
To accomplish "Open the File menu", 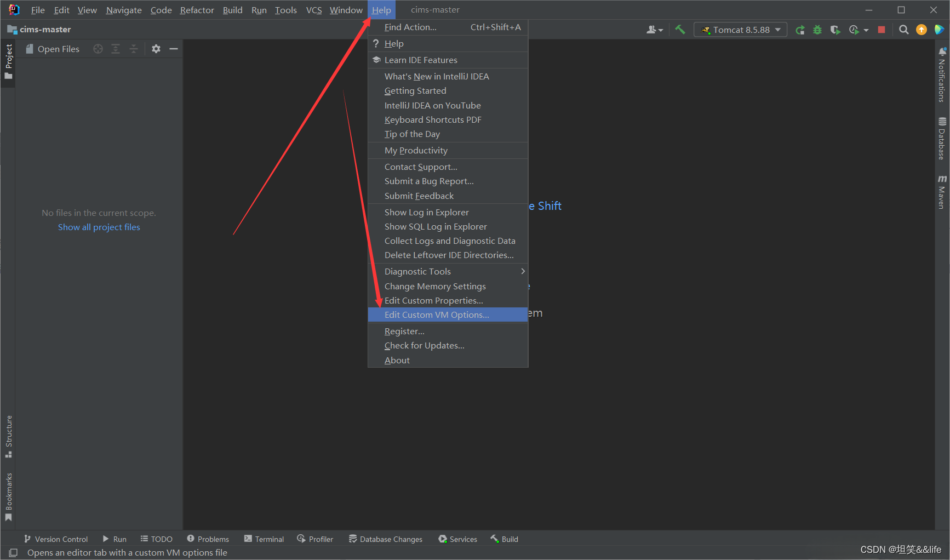I will (x=38, y=10).
